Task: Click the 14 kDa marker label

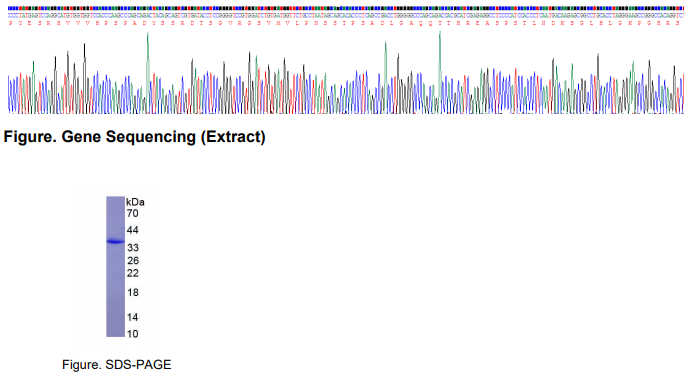Action: [x=133, y=317]
